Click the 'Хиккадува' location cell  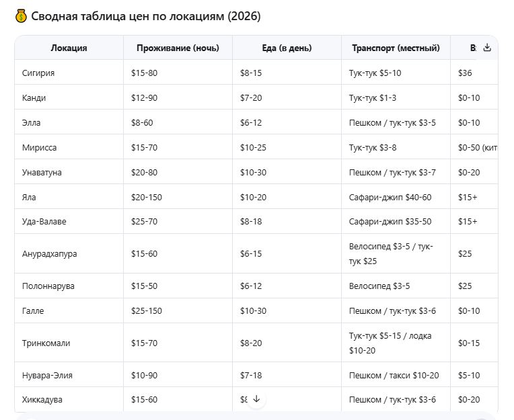coord(42,399)
